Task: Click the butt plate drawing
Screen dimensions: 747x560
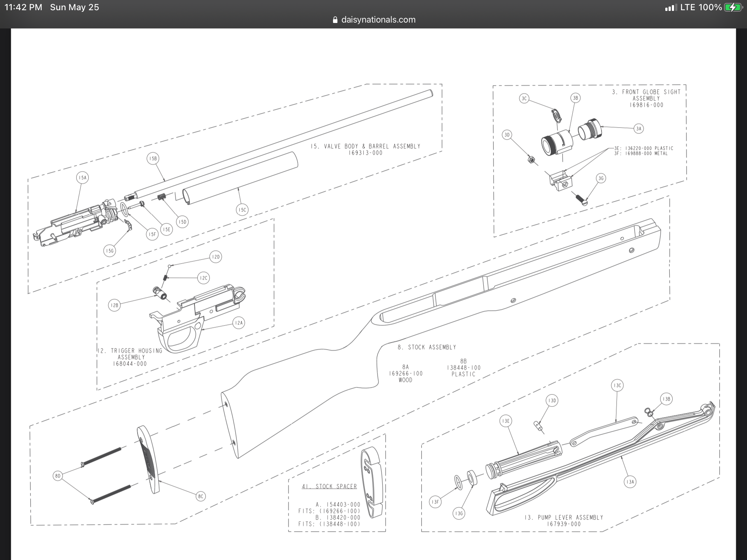Action: click(148, 459)
